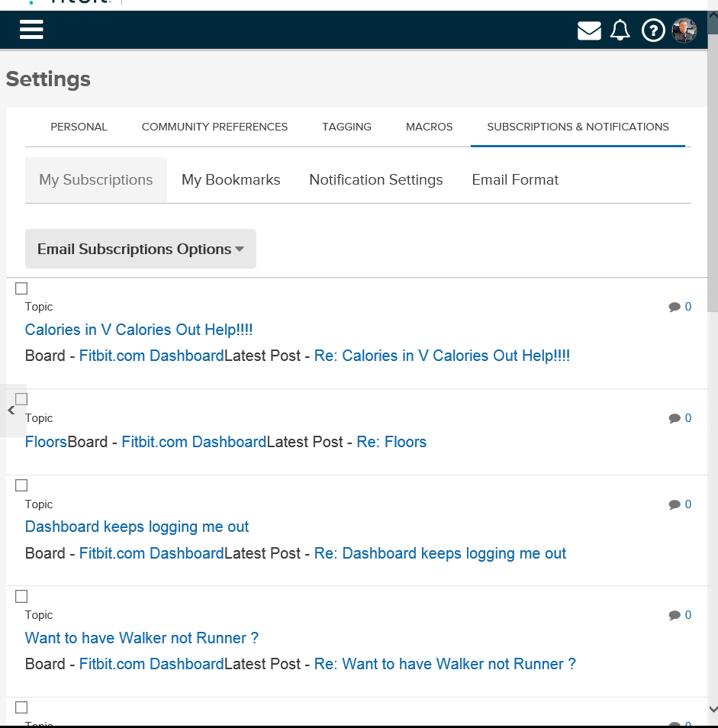
Task: Select the Want to have Walker checkbox
Action: click(x=21, y=596)
